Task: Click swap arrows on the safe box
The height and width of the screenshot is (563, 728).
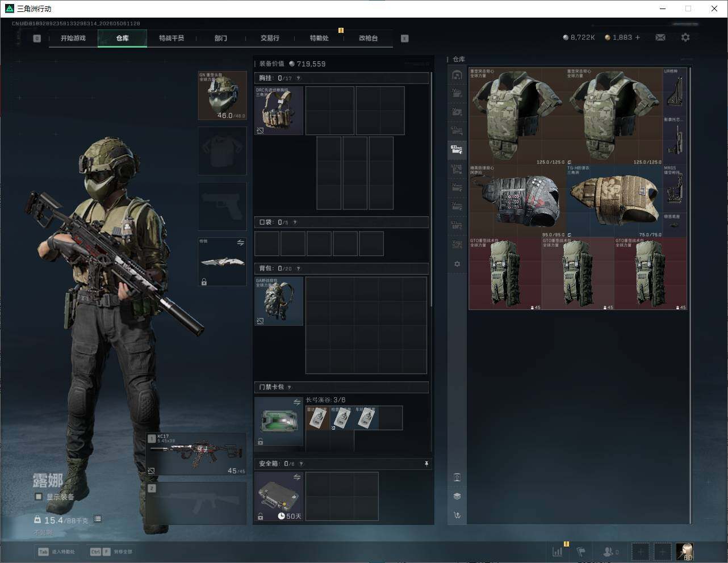Action: coord(296,477)
